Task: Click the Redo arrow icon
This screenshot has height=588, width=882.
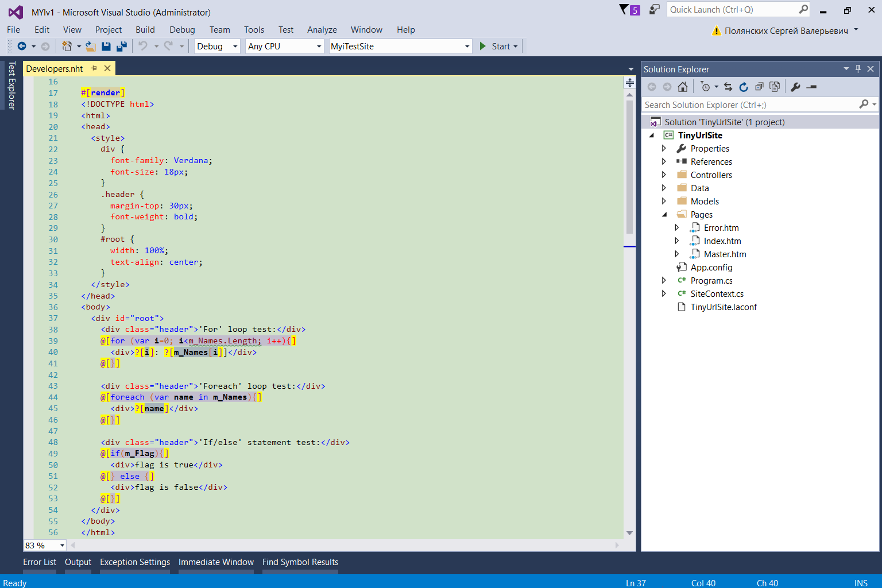Action: pyautogui.click(x=168, y=46)
